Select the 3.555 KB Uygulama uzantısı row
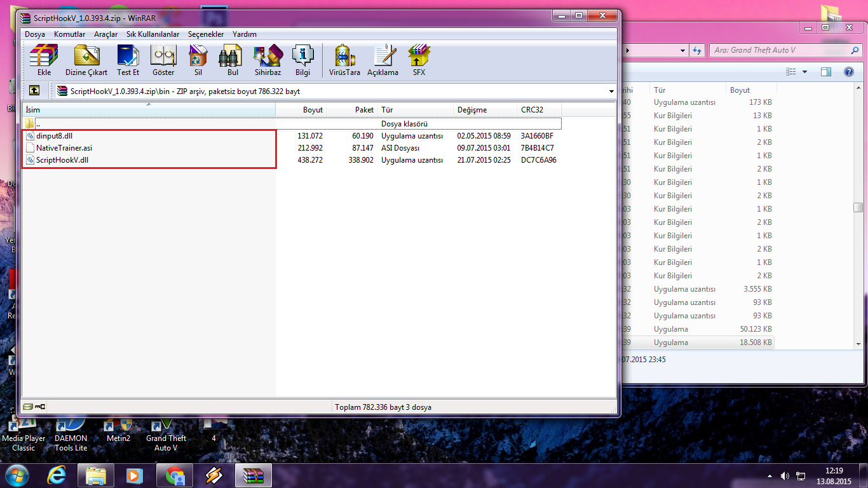Screen dimensions: 868x488 pyautogui.click(x=699, y=289)
